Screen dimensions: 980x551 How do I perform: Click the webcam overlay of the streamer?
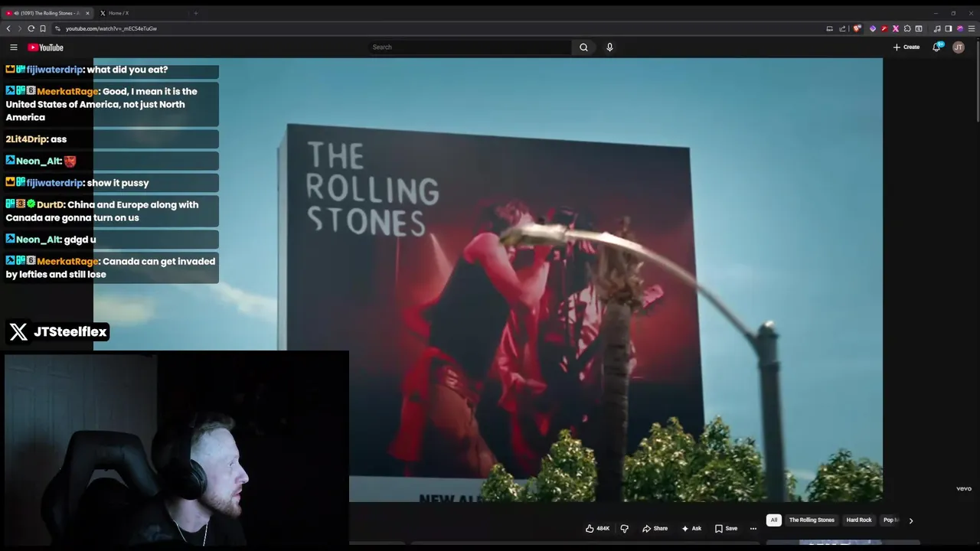click(176, 448)
